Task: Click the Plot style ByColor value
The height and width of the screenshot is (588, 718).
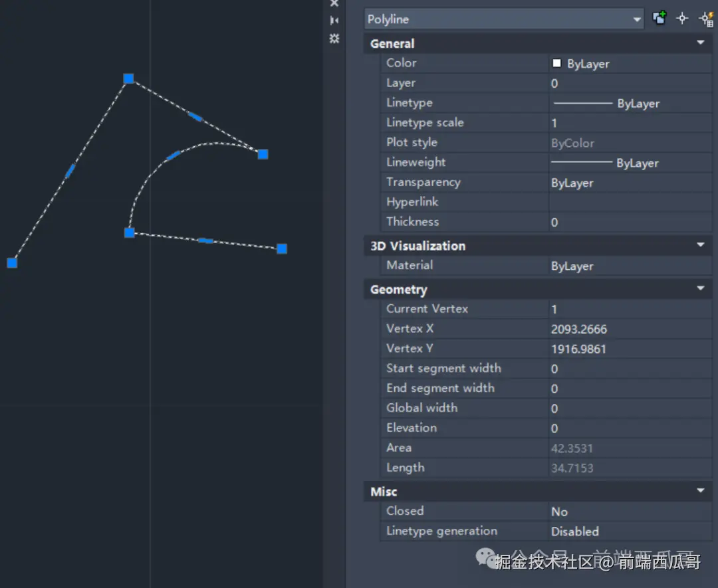Action: (x=630, y=144)
